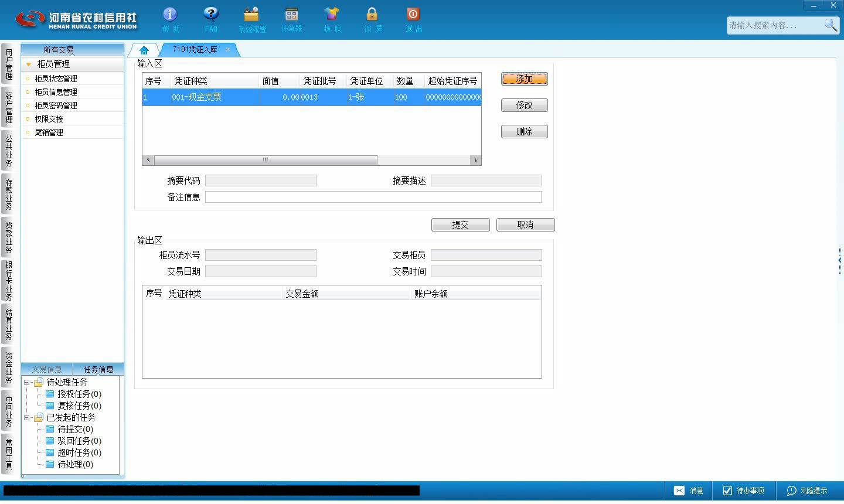Click the search magnifier icon
The width and height of the screenshot is (844, 504).
[830, 25]
